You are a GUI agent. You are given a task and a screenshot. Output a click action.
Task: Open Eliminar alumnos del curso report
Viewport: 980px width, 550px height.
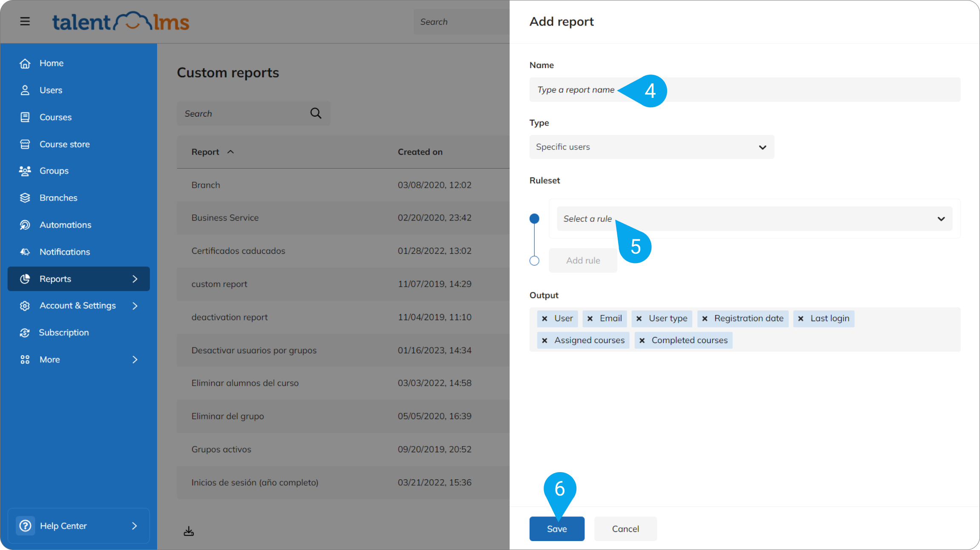[343, 383]
